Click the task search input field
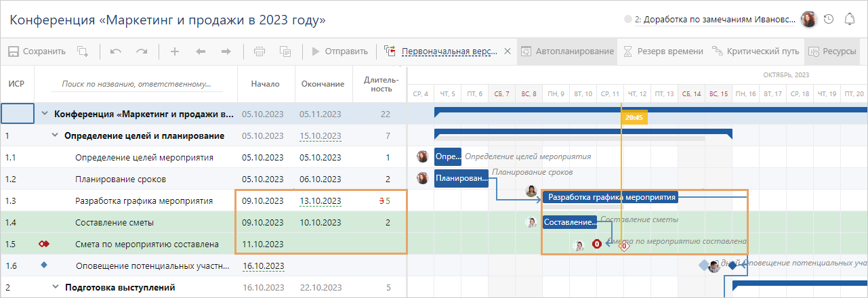This screenshot has width=868, height=298. (x=136, y=85)
